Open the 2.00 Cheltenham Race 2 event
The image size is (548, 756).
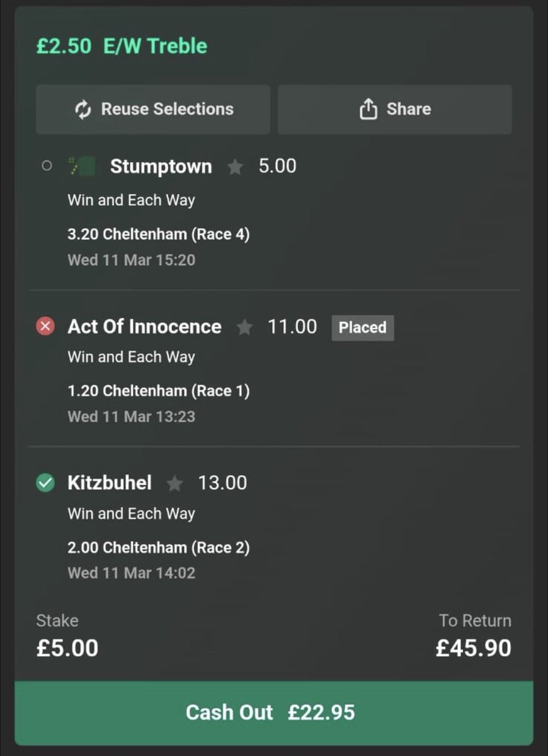(159, 547)
